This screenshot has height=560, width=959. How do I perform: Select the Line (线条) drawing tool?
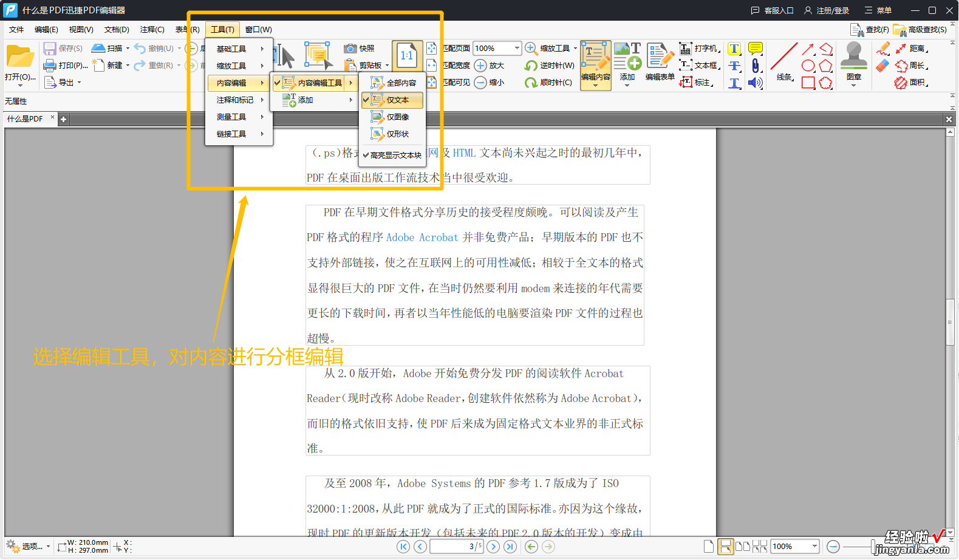(784, 61)
